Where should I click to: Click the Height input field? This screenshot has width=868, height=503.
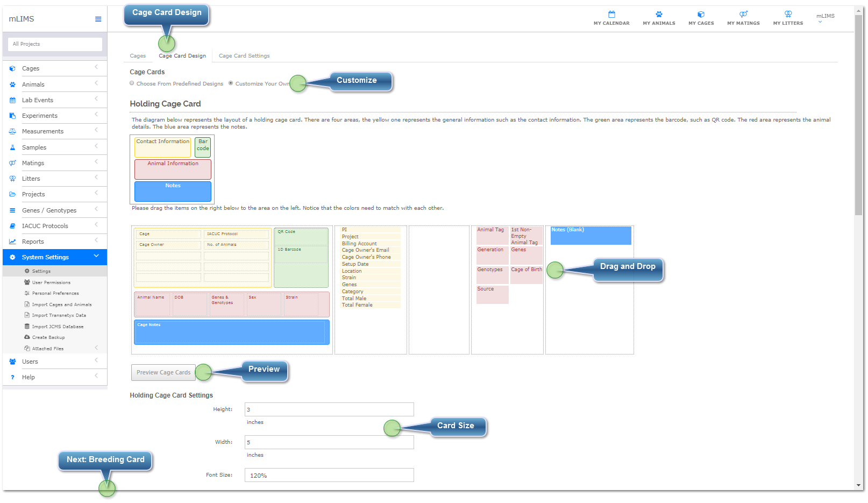point(329,409)
